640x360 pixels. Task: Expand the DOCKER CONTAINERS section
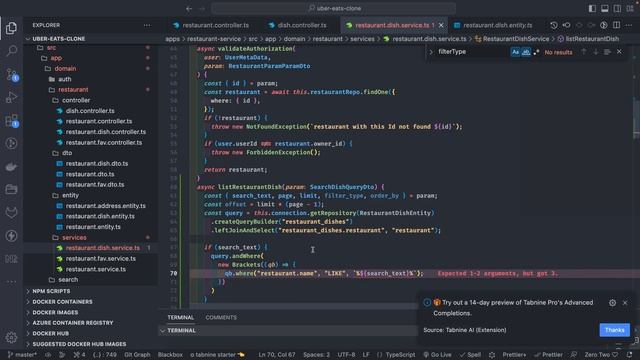[62, 302]
